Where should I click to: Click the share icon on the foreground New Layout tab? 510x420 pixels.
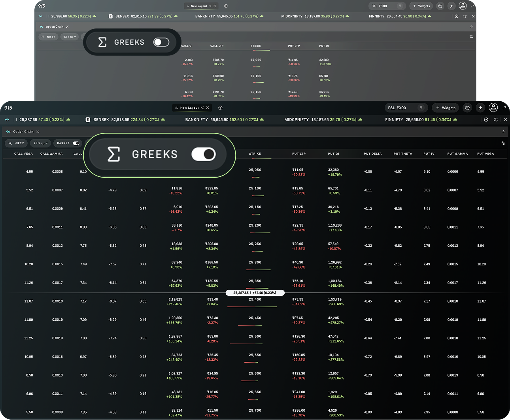point(202,108)
